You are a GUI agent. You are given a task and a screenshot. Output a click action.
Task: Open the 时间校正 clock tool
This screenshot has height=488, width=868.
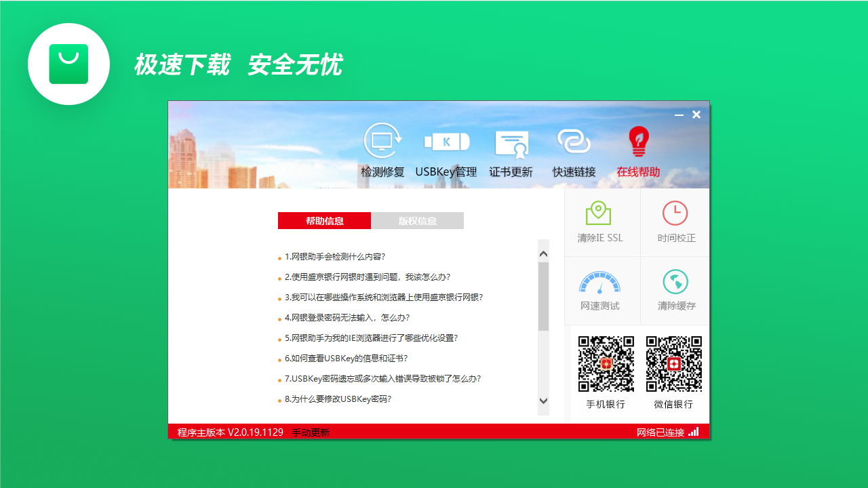coord(675,221)
